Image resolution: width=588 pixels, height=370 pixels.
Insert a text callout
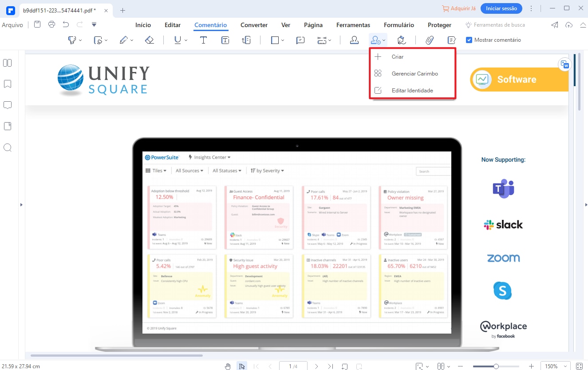(246, 40)
